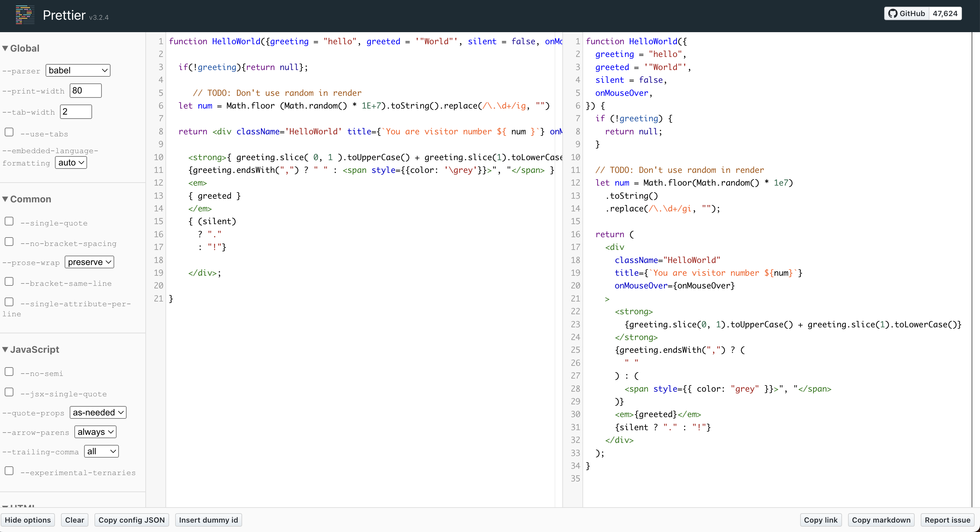Toggle the --no-semi checkbox
Viewport: 980px width, 532px height.
[x=9, y=372]
